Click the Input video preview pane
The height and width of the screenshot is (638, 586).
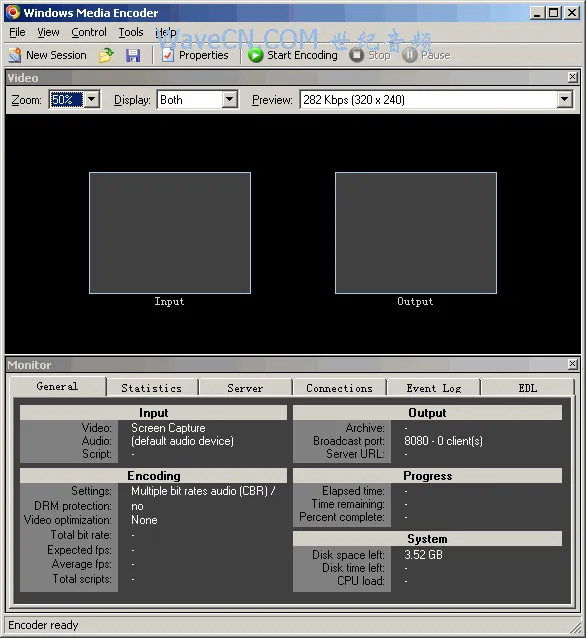coord(170,233)
